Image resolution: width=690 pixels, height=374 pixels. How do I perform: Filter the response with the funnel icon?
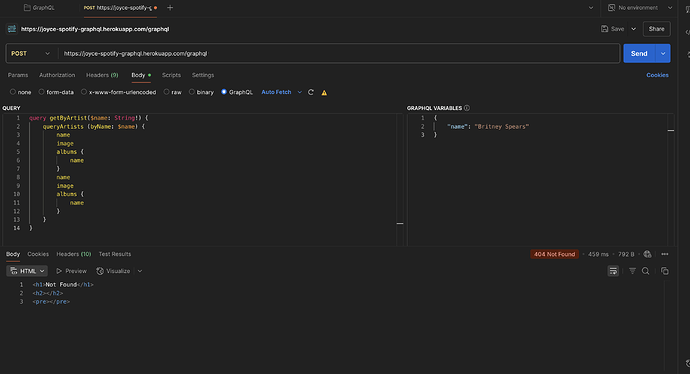point(632,271)
